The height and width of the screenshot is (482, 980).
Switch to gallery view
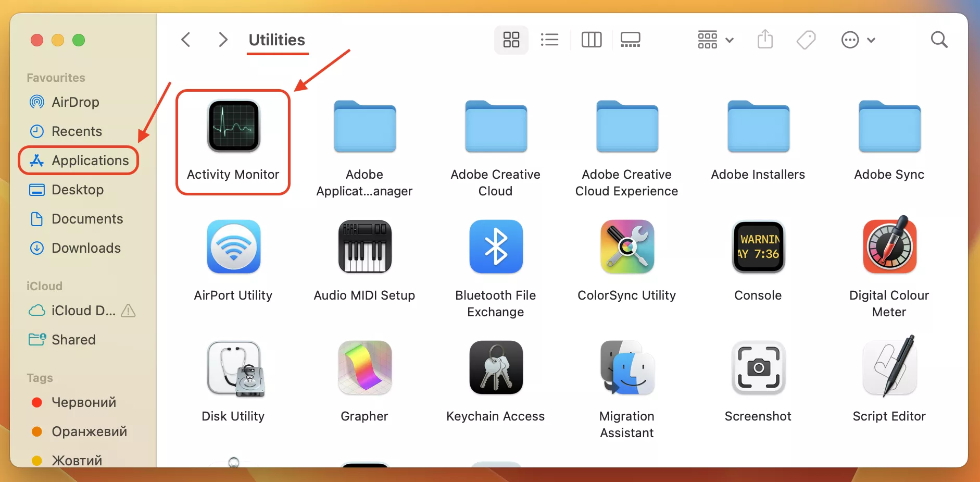(631, 40)
